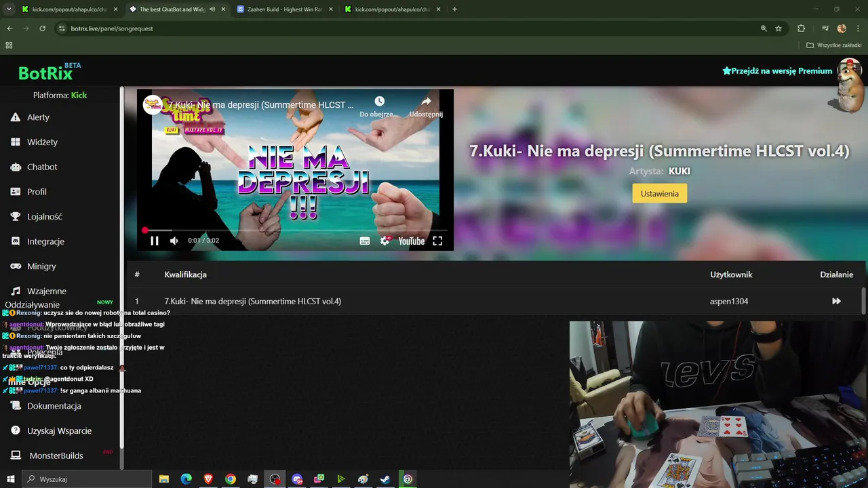Click the channel avatar in the video player

152,104
